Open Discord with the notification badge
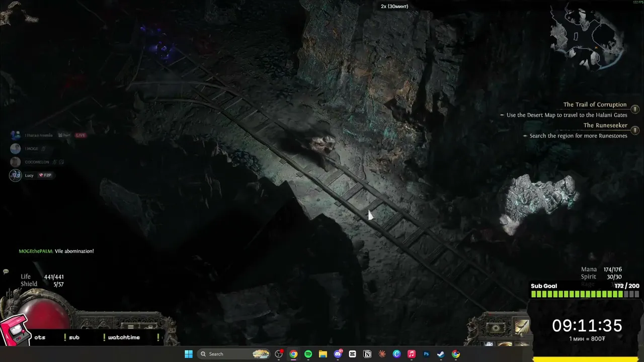Screen dimensions: 644x362 click(338, 354)
